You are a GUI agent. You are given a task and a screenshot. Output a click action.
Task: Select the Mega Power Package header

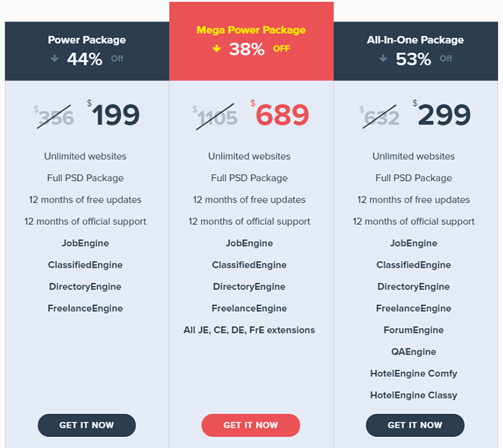tap(251, 30)
